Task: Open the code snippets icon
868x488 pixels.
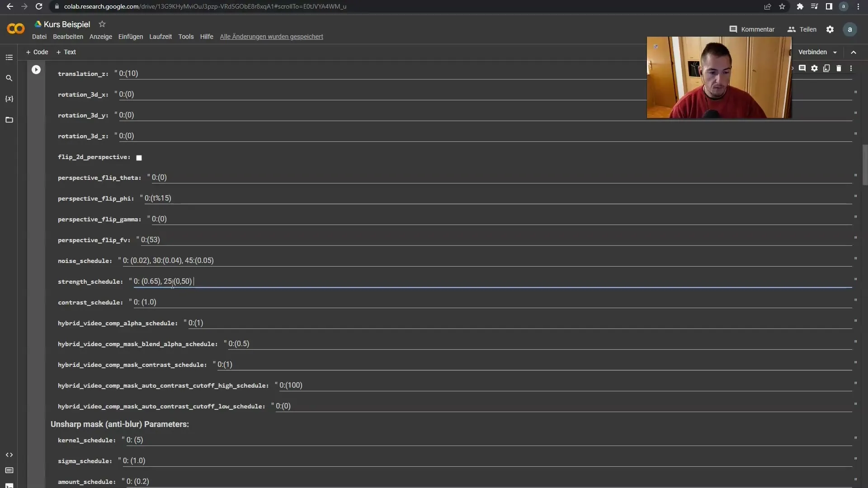Action: click(9, 455)
